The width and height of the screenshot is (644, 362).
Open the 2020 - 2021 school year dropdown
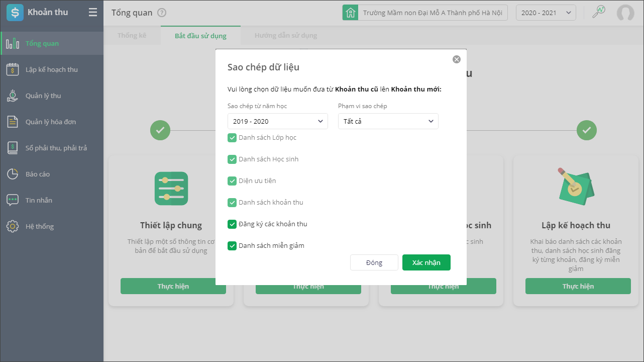tap(546, 13)
